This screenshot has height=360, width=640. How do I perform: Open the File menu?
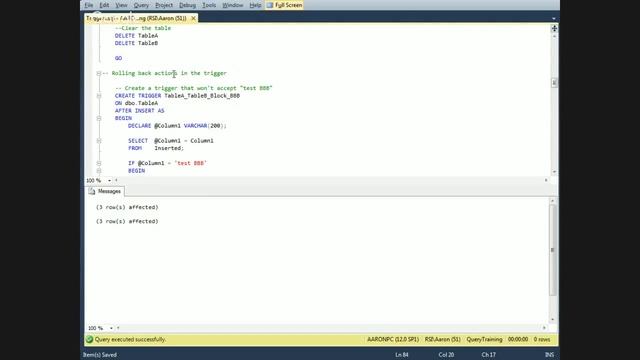coord(89,5)
